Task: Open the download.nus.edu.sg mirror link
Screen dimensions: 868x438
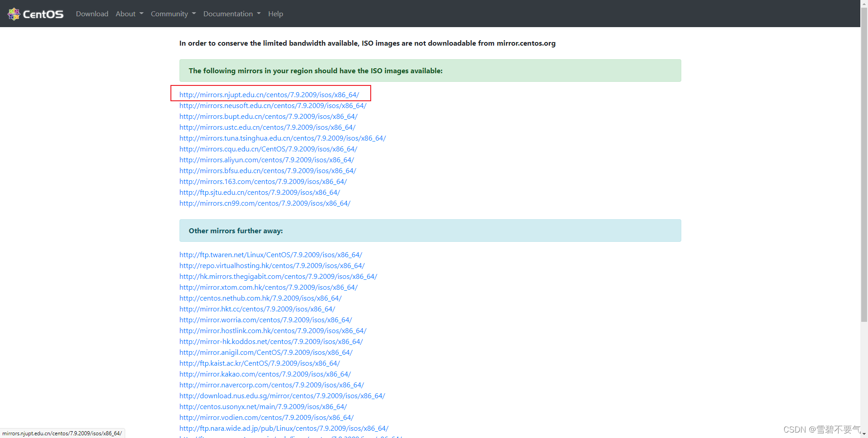Action: pos(283,396)
